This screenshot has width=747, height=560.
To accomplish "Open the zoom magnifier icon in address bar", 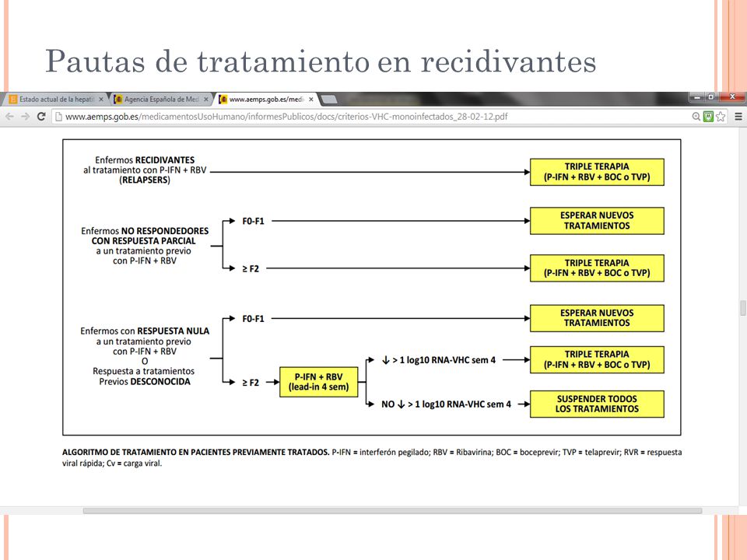I will point(696,117).
